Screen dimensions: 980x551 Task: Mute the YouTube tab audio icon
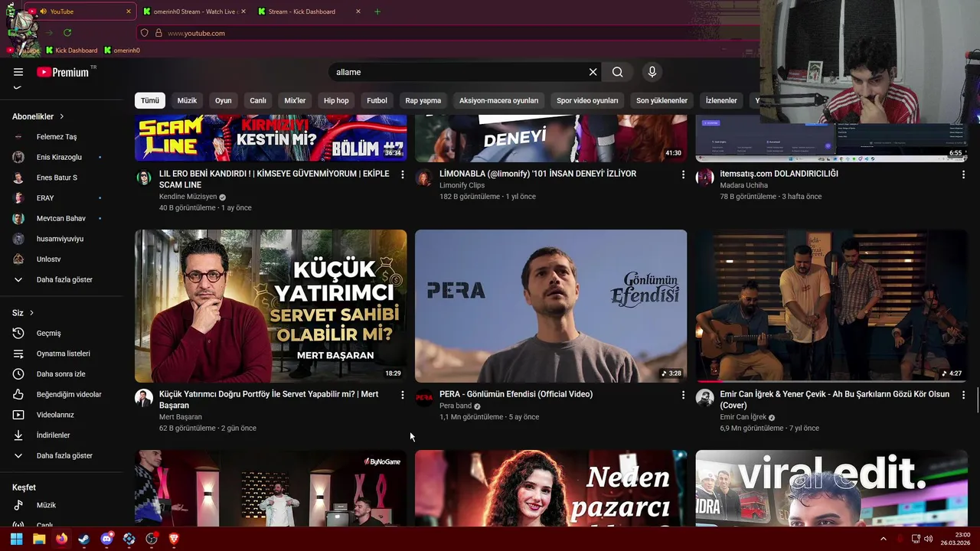[43, 11]
